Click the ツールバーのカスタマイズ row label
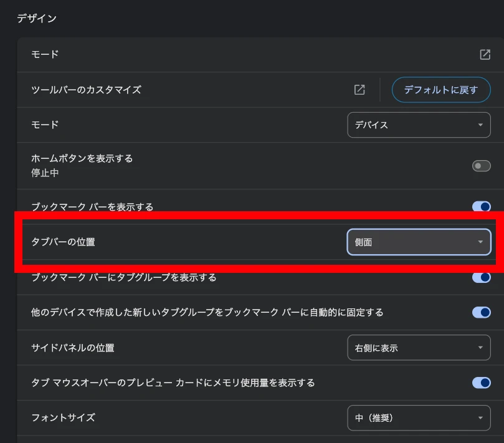Screen dimensions: 504x443 86,90
